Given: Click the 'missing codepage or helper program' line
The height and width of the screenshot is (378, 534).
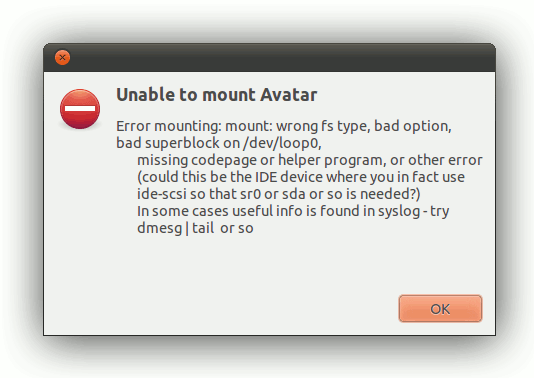Looking at the screenshot, I should coord(310,160).
